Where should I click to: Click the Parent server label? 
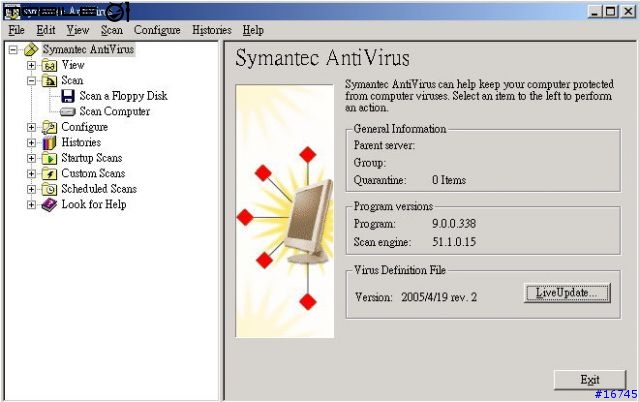(384, 146)
